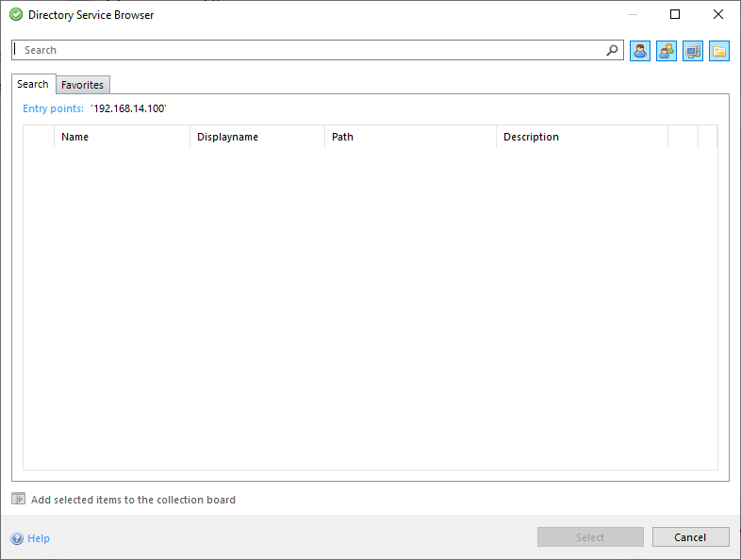The width and height of the screenshot is (741, 560).
Task: Click the blue Help question mark icon
Action: click(17, 538)
